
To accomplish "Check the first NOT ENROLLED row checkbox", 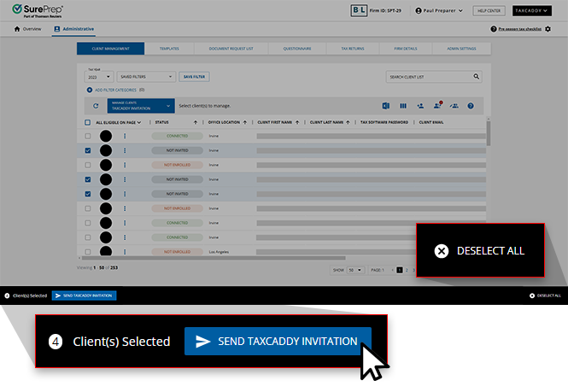I will pyautogui.click(x=88, y=165).
